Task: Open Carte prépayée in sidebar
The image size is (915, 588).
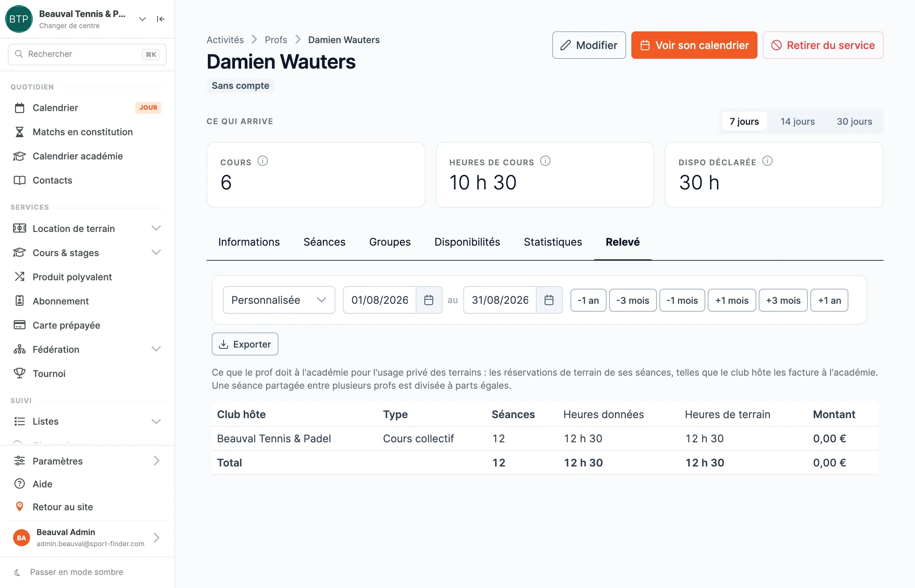Action: (87, 325)
